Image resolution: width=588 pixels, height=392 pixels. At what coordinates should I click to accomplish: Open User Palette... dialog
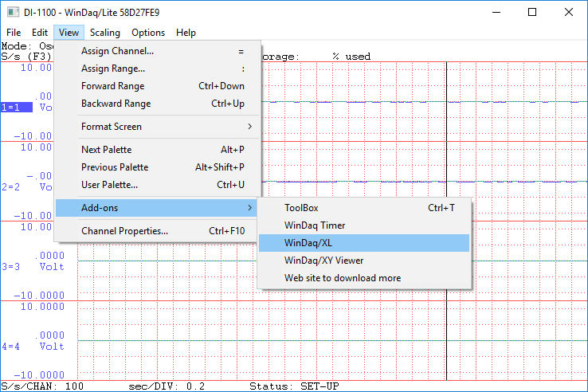coord(158,185)
